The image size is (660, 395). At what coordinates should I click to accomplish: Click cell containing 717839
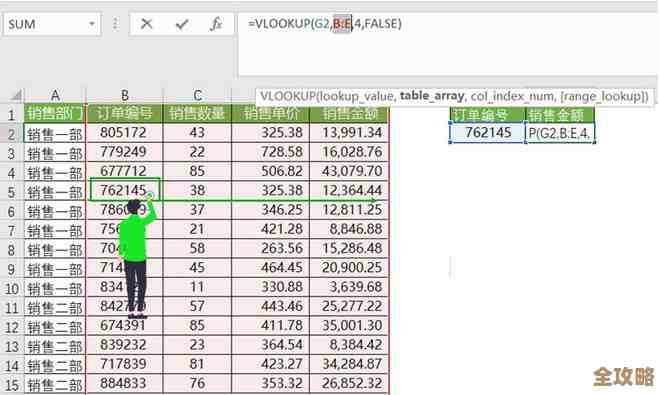(x=125, y=364)
